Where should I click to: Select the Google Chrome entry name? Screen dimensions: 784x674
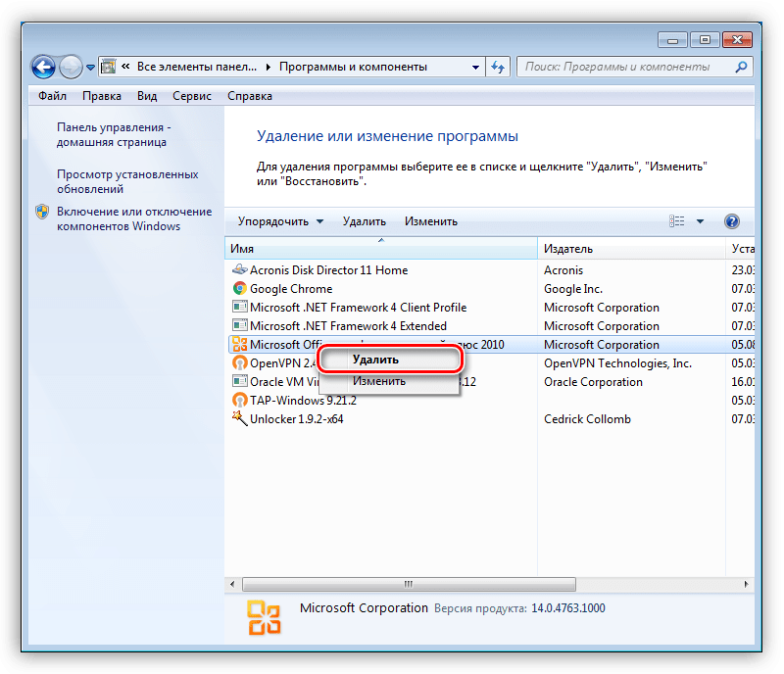tap(291, 289)
